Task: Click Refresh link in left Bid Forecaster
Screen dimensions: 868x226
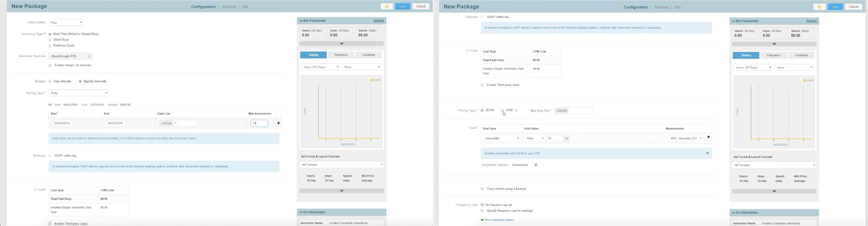Action: tap(379, 21)
